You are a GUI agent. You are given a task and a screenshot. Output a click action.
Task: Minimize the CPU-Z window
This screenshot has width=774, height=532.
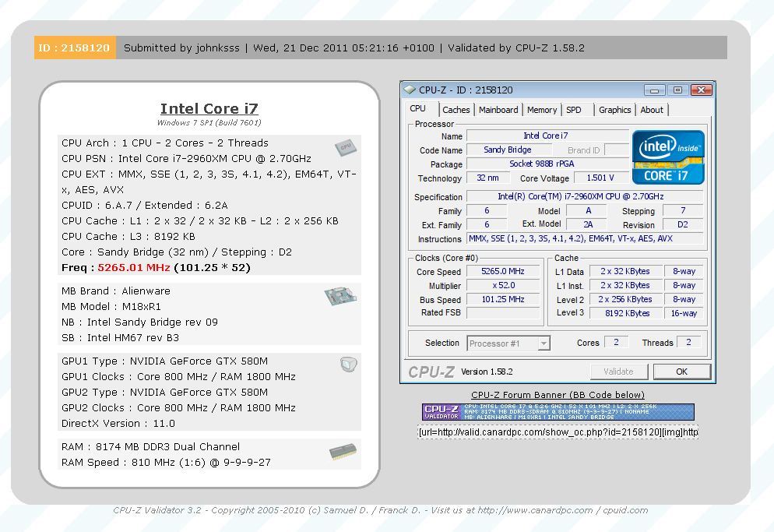pos(655,90)
